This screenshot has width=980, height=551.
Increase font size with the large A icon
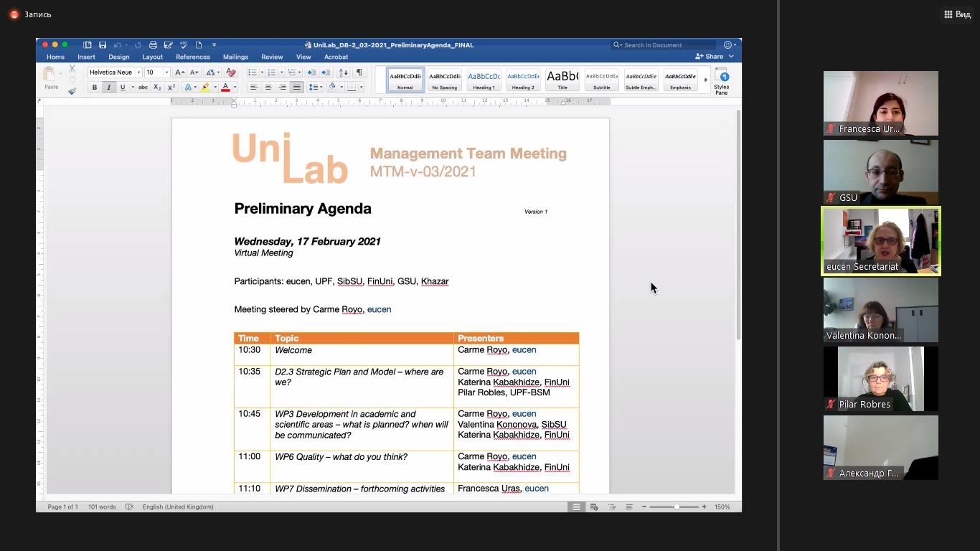(x=179, y=72)
